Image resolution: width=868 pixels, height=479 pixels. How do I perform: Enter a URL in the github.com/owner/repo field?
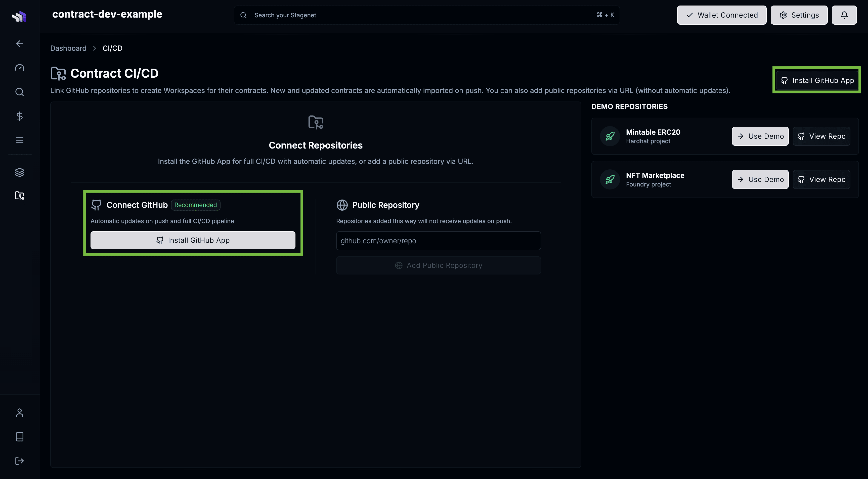click(x=438, y=241)
